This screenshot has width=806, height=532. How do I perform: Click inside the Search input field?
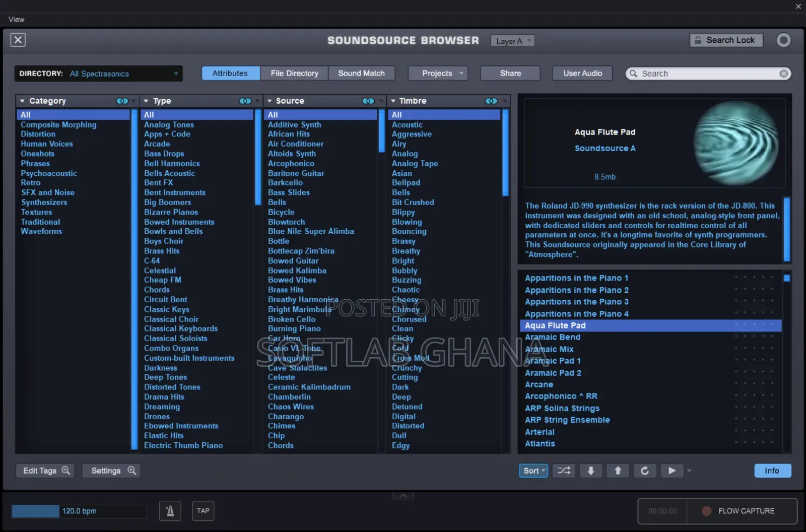pyautogui.click(x=708, y=74)
